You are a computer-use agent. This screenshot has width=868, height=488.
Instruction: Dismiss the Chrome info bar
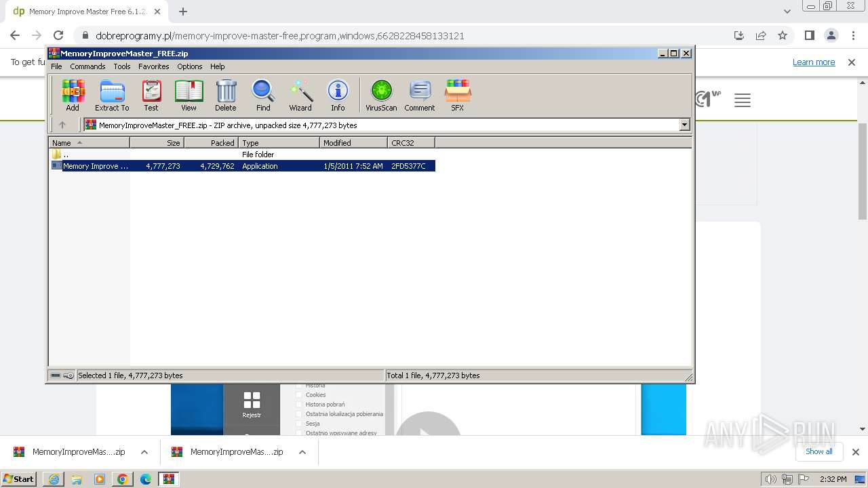[852, 62]
